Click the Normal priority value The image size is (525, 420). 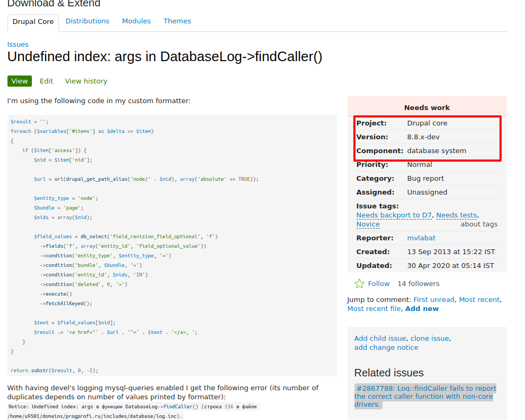[420, 164]
